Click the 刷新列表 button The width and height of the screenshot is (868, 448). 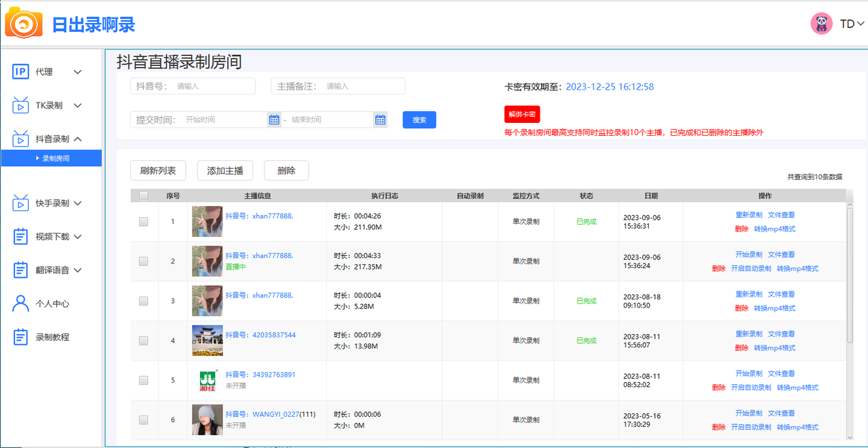[158, 170]
